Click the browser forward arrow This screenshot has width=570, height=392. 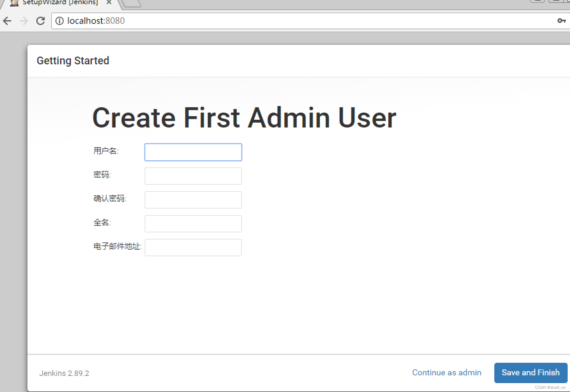point(24,21)
